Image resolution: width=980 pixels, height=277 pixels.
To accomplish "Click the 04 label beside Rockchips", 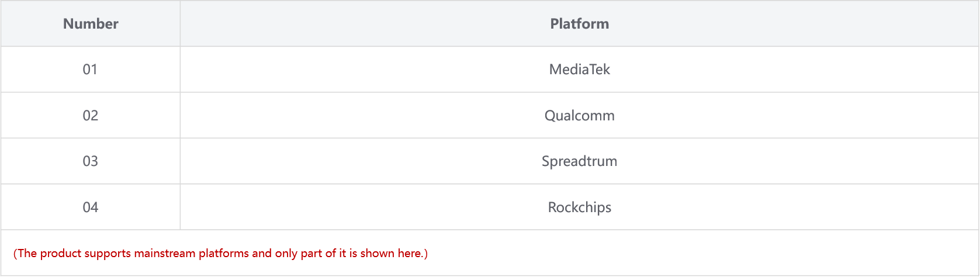I will [x=91, y=207].
